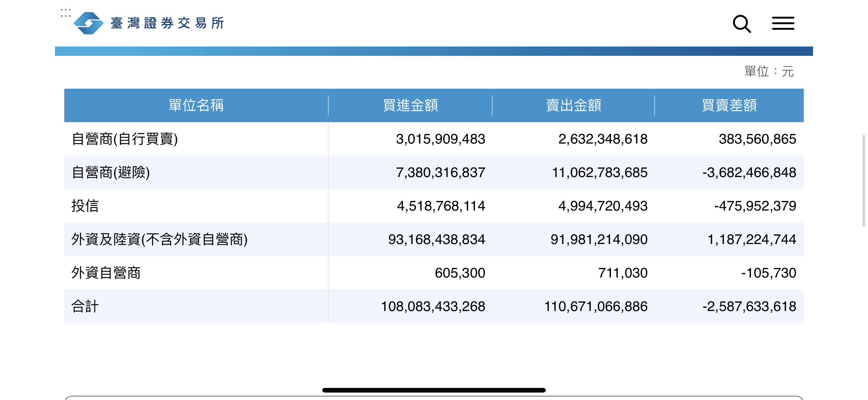Click the dotted grid handle icon
Screen dimensions: 868x400
coord(66,13)
